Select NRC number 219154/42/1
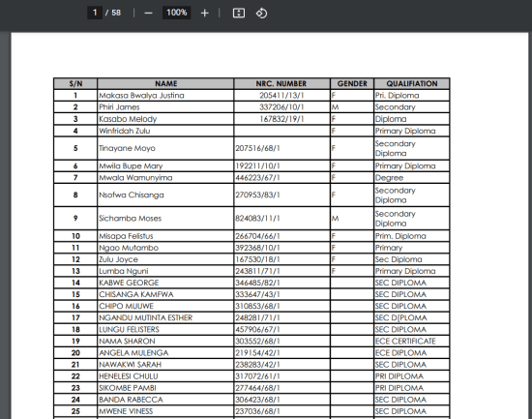Image resolution: width=532 pixels, height=419 pixels. tap(257, 353)
